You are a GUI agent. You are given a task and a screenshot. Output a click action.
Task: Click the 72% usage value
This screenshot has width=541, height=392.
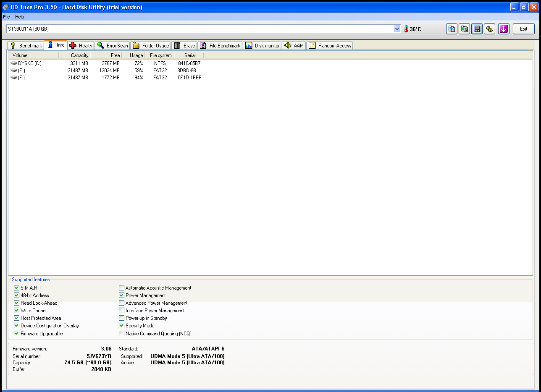pos(139,63)
